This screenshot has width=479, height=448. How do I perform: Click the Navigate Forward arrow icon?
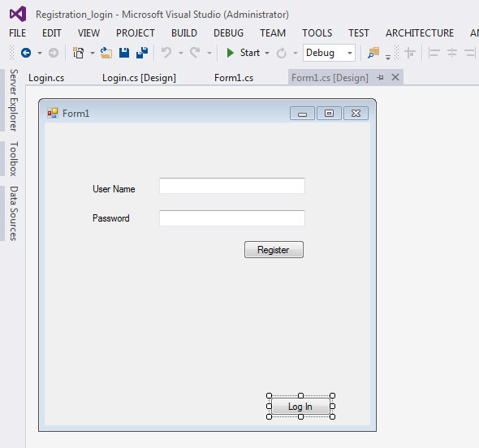click(54, 53)
